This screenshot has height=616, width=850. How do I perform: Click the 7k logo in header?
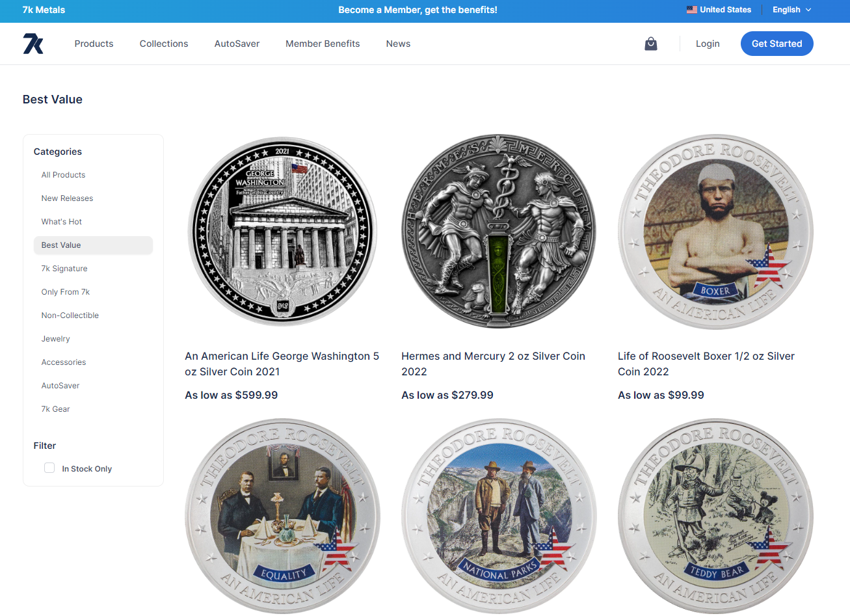(33, 44)
